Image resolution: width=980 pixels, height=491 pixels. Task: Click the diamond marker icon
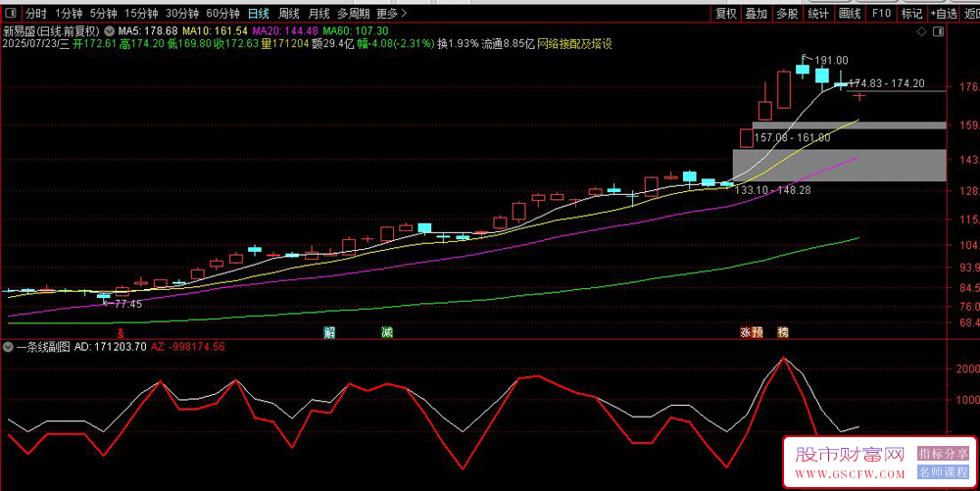pos(922,31)
